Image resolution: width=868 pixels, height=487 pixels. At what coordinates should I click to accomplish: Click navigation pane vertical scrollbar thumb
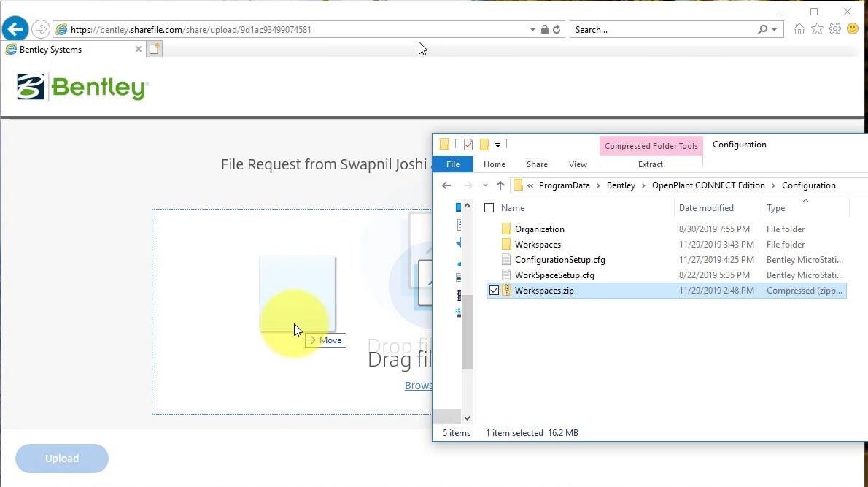coord(468,332)
